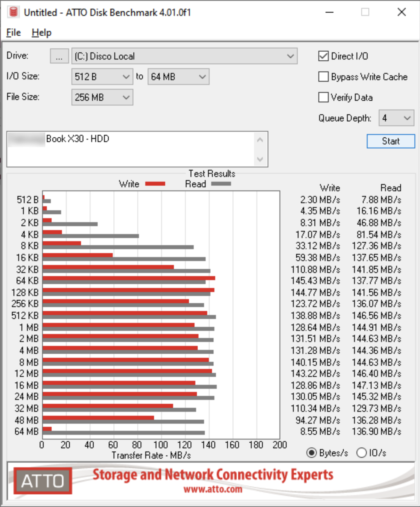This screenshot has width=420, height=507.
Task: Click the Read column header in the results
Action: coord(391,188)
